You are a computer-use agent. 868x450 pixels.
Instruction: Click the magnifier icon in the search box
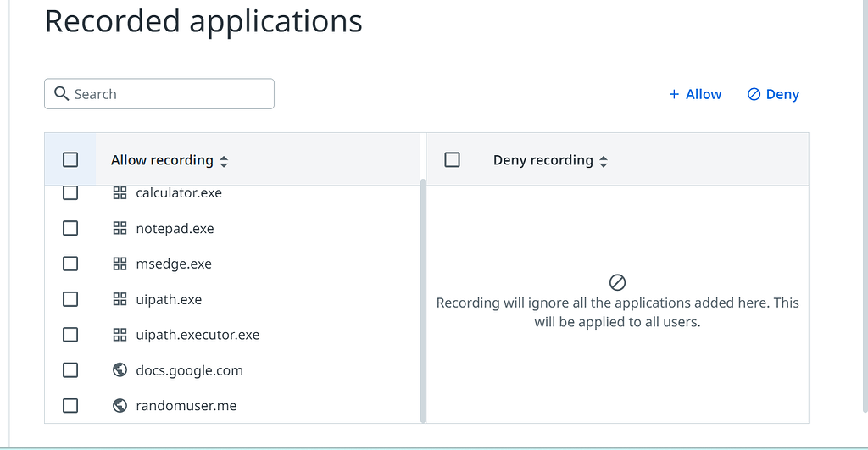(61, 94)
